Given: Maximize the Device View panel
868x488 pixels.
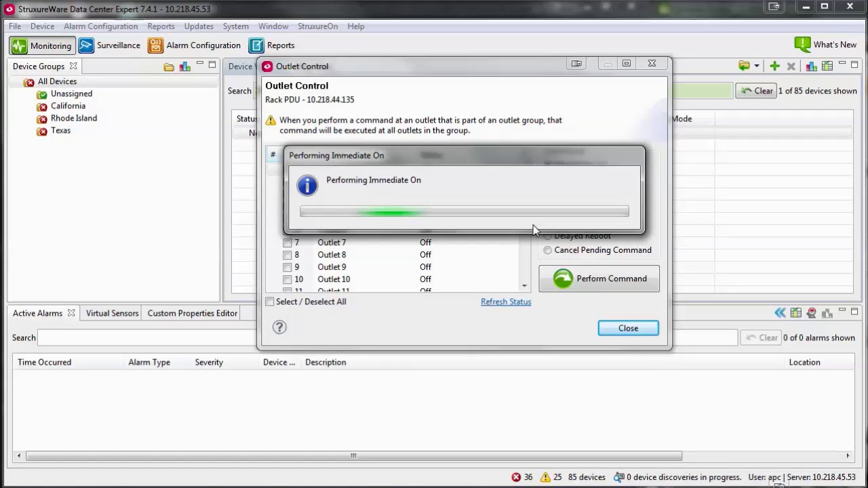Looking at the screenshot, I should coord(854,64).
